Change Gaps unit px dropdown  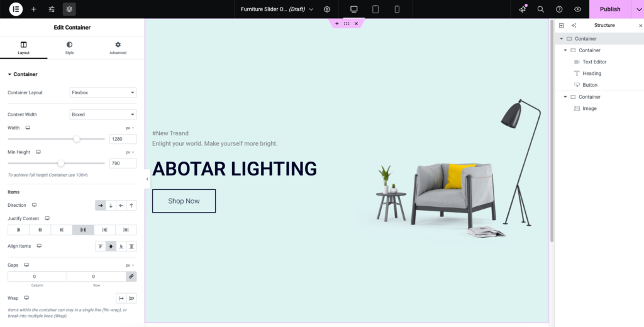click(130, 265)
